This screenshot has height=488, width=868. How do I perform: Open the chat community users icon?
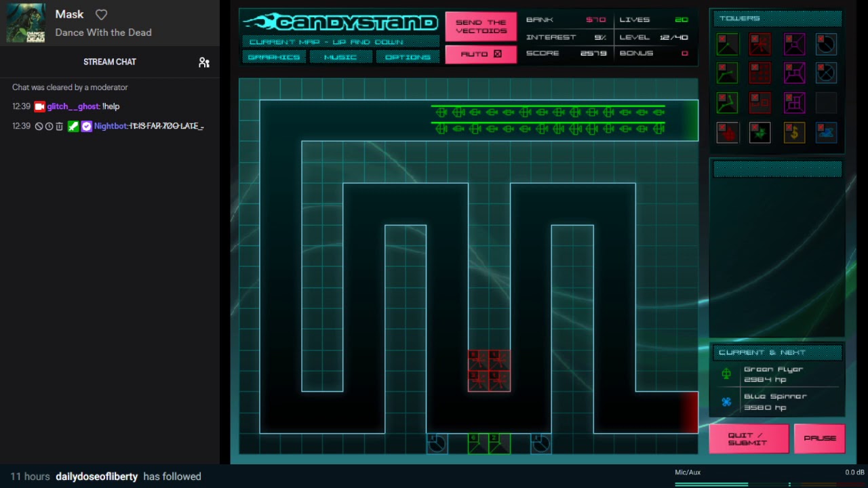(204, 62)
